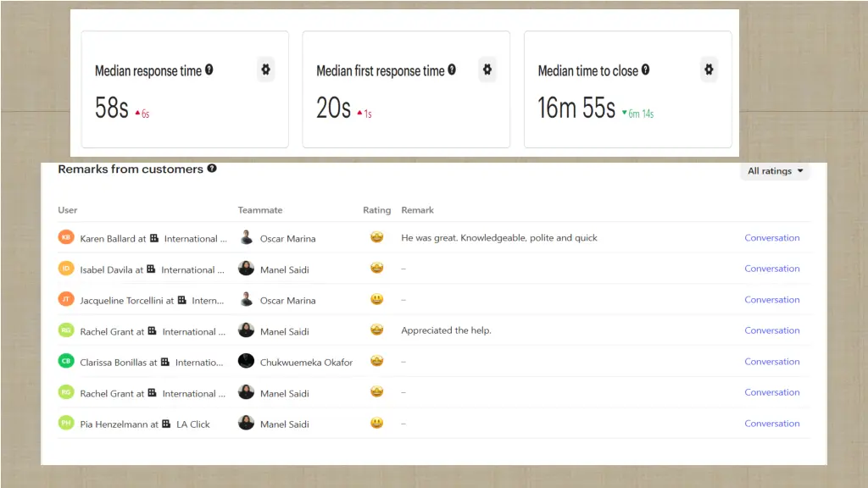Expand the All ratings filter dropdown
868x488 pixels.
coord(775,171)
